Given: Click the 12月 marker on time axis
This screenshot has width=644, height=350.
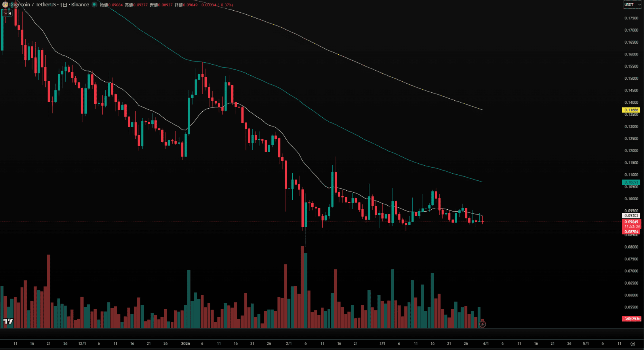Looking at the screenshot, I should click(x=82, y=344).
